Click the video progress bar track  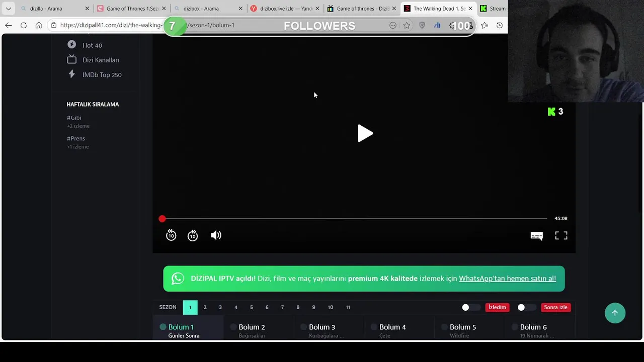[x=354, y=219]
